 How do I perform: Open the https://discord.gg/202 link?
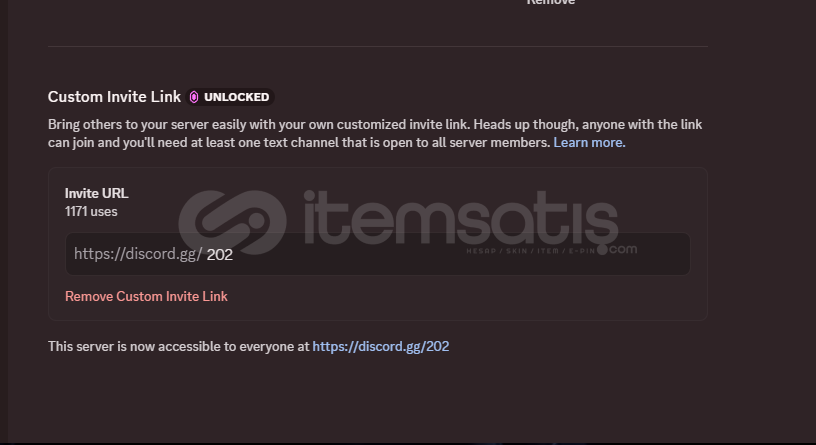pos(380,346)
